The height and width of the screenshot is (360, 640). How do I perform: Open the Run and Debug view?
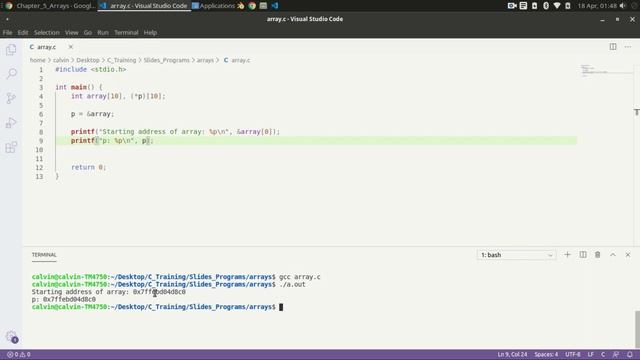click(11, 122)
